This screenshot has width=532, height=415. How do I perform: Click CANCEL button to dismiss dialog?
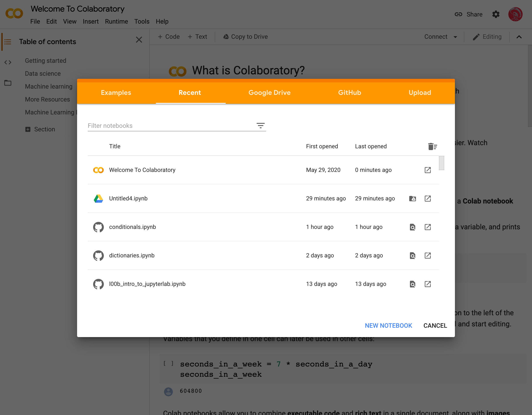435,325
